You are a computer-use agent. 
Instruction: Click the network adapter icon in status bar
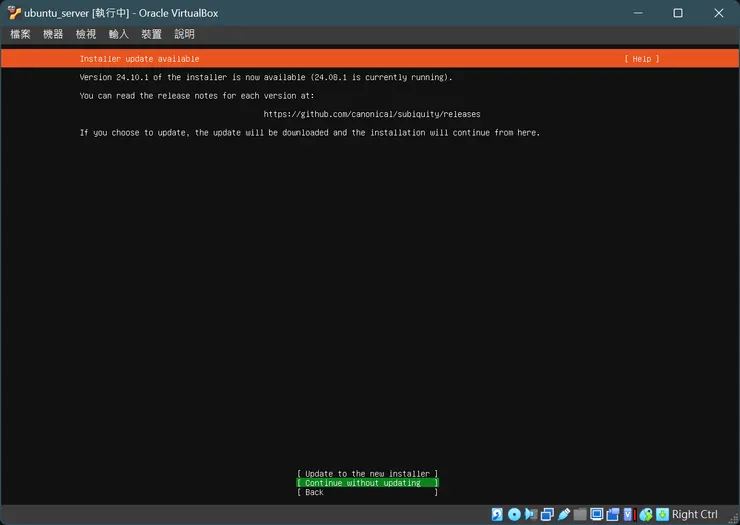pyautogui.click(x=547, y=514)
